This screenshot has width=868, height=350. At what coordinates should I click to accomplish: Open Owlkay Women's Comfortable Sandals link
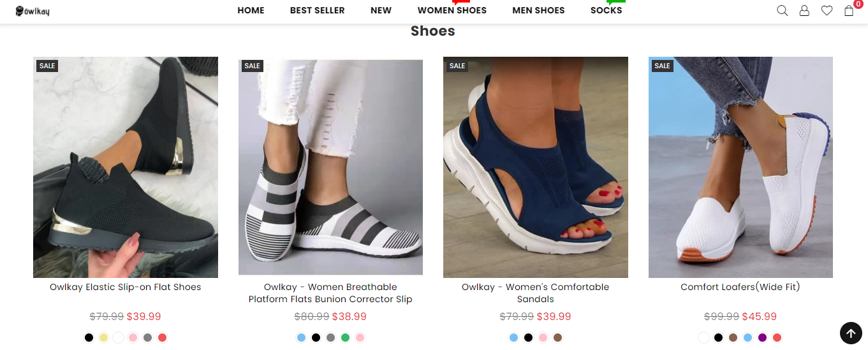click(x=535, y=293)
